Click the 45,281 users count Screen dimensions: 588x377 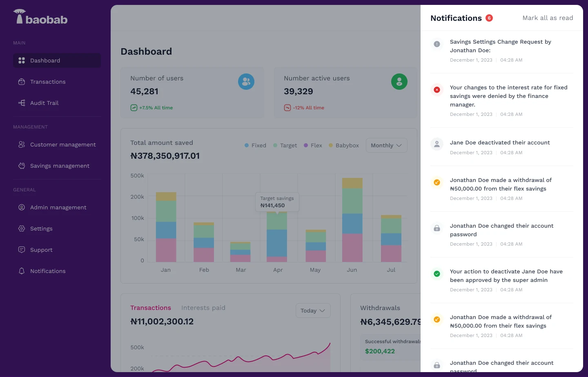point(144,91)
